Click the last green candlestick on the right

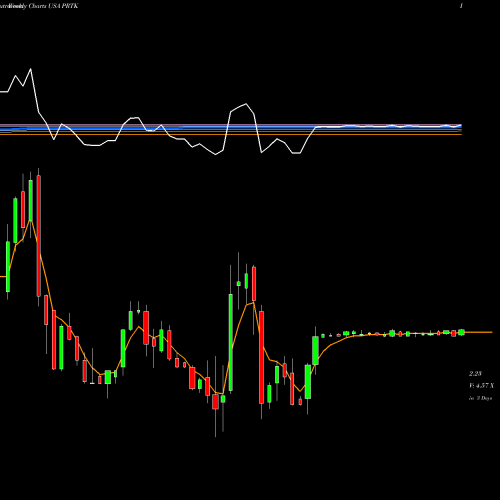[461, 332]
